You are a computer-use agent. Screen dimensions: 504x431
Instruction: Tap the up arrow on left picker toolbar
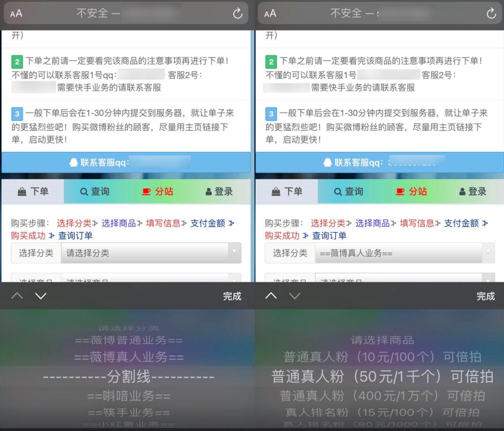tap(17, 296)
